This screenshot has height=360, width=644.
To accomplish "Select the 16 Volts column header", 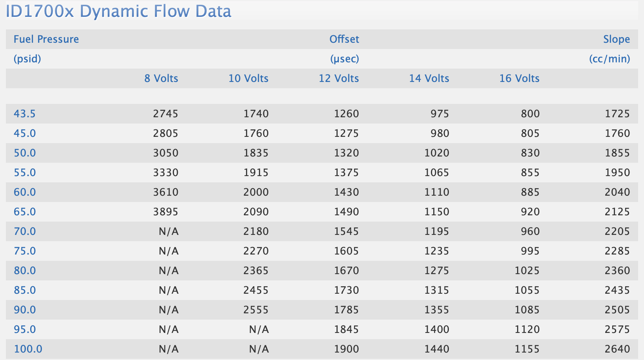I will click(x=519, y=78).
